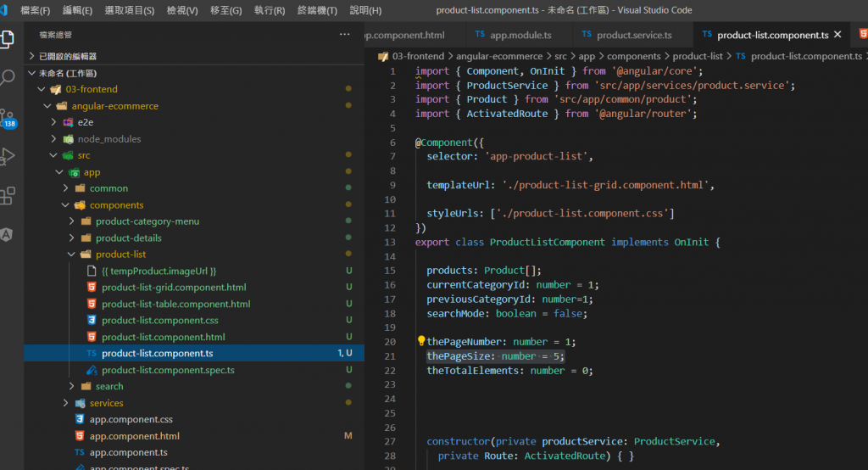The width and height of the screenshot is (868, 470).
Task: Switch to the product.service.ts tab
Action: [634, 35]
